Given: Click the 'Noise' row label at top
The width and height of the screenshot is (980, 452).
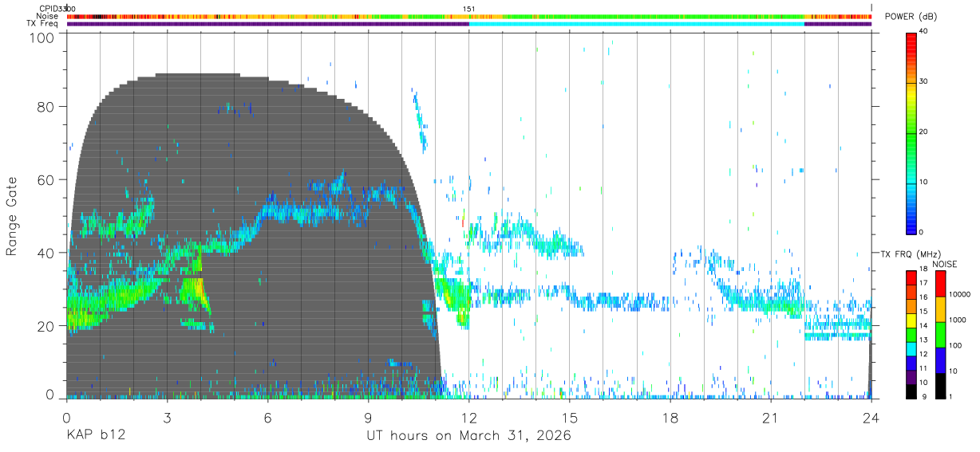Looking at the screenshot, I should coord(48,16).
